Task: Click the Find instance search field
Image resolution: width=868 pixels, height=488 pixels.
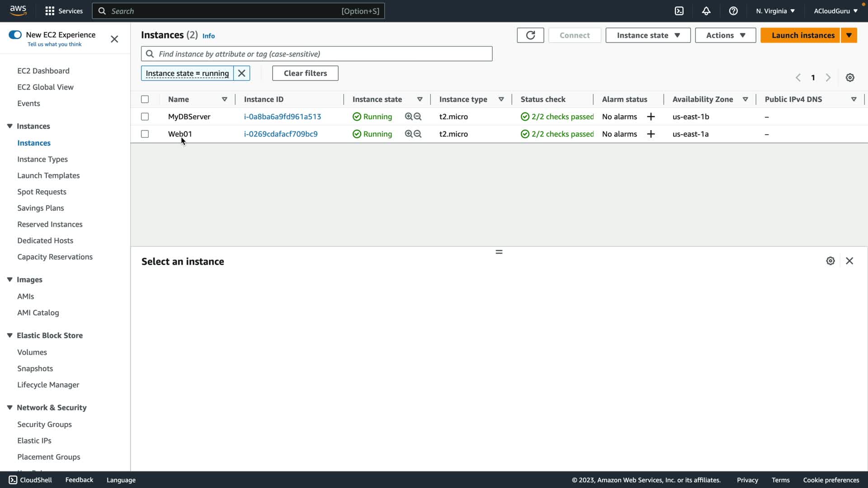Action: click(x=316, y=54)
